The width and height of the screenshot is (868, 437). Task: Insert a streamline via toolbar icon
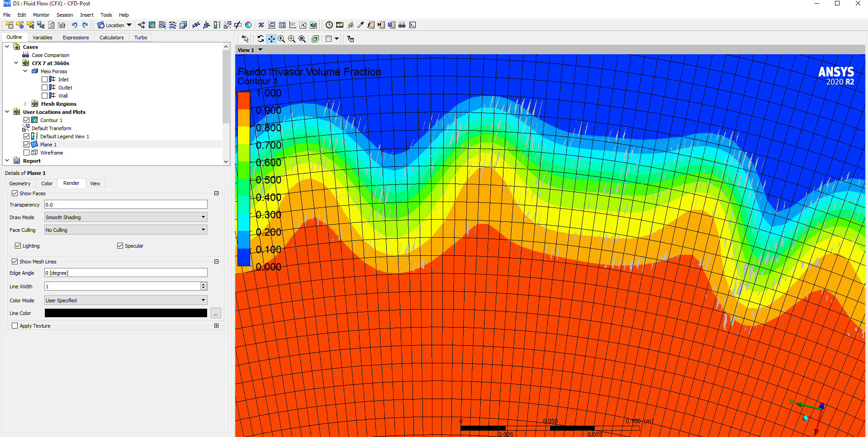pos(162,25)
